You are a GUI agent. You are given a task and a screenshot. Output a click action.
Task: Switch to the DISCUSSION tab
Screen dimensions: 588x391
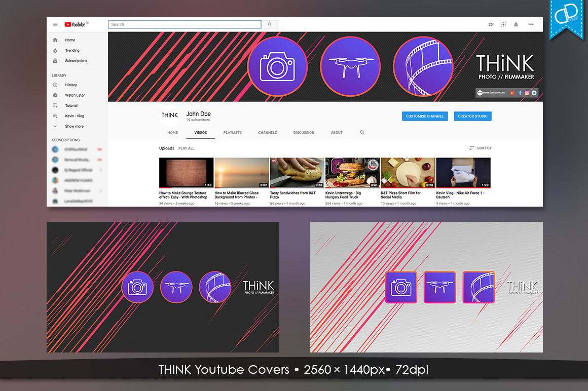tap(304, 132)
